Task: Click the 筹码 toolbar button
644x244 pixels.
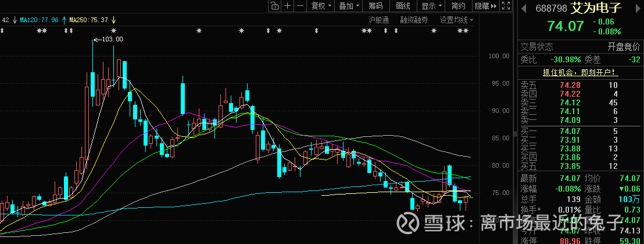Action: point(375,6)
